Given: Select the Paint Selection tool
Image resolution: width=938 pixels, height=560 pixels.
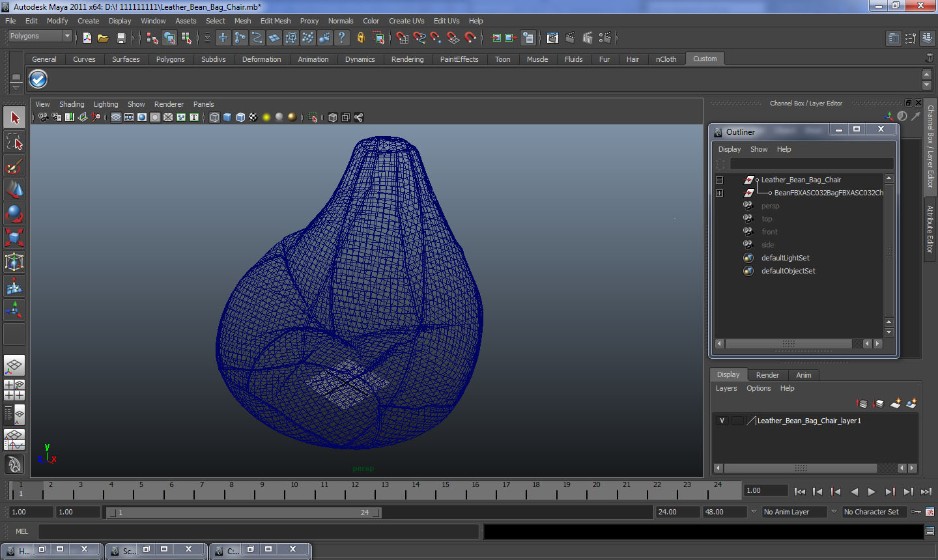Looking at the screenshot, I should (x=14, y=165).
